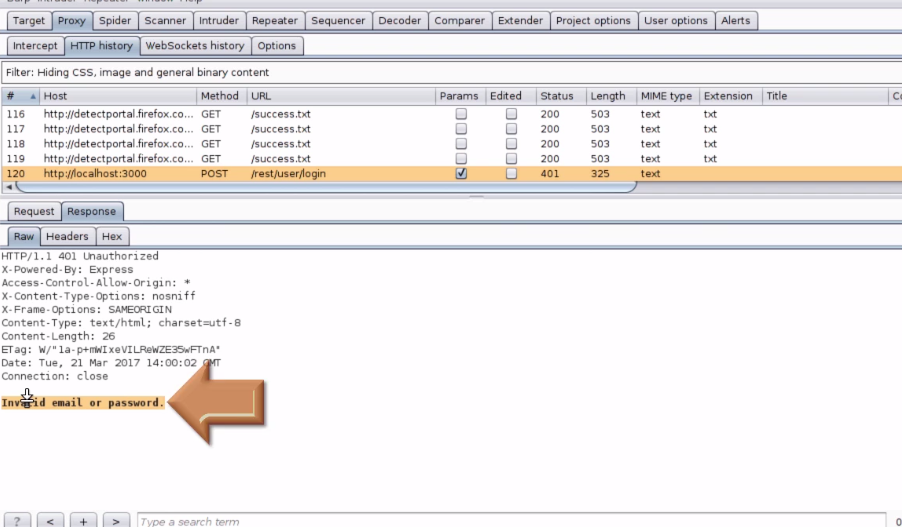Viewport: 902px width, 527px height.
Task: Select history row number 118
Action: (451, 144)
